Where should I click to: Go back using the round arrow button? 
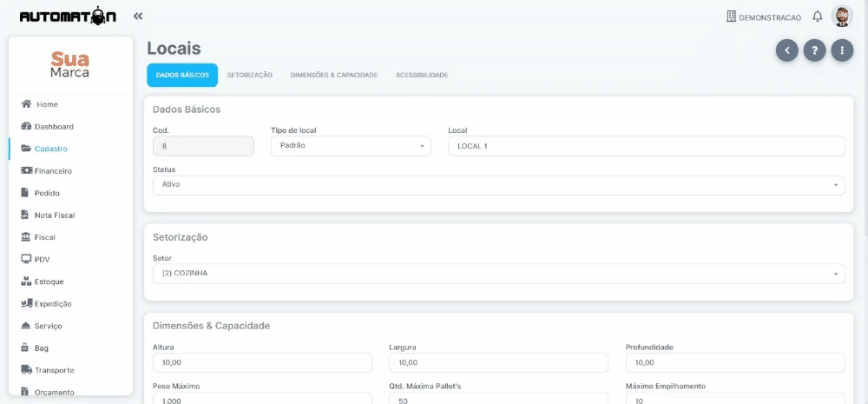pyautogui.click(x=786, y=50)
